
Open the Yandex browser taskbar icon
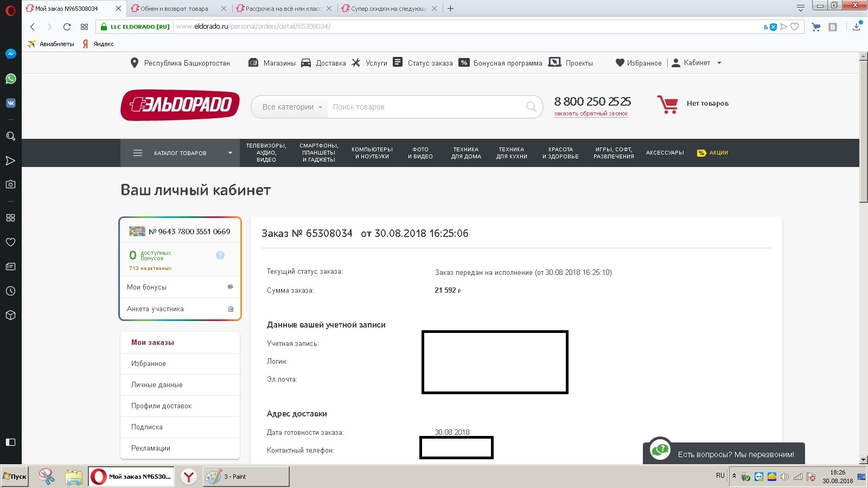click(188, 477)
